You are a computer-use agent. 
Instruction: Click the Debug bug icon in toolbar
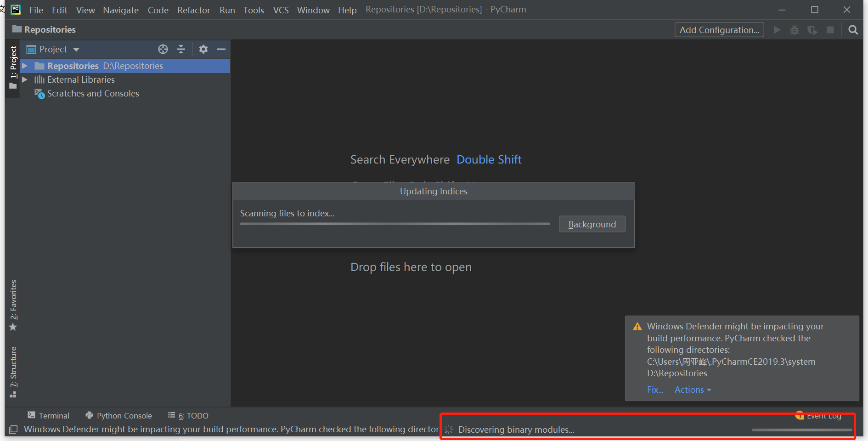(794, 30)
